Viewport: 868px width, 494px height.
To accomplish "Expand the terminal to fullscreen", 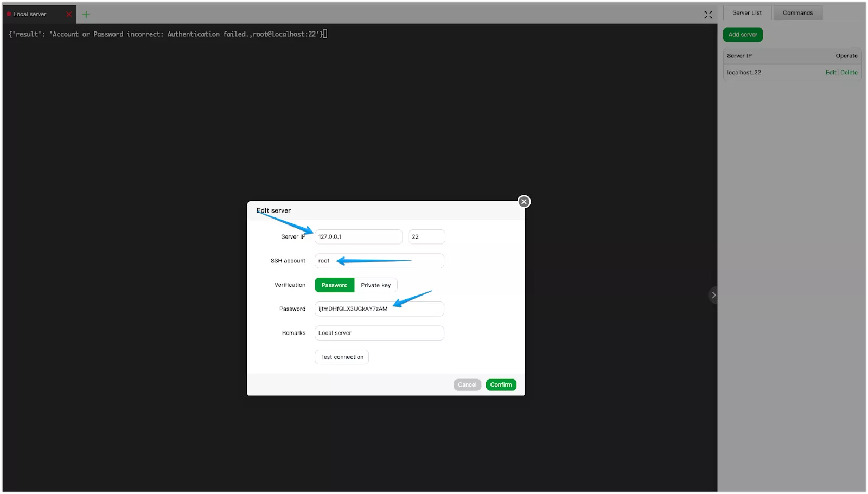I will pyautogui.click(x=707, y=15).
